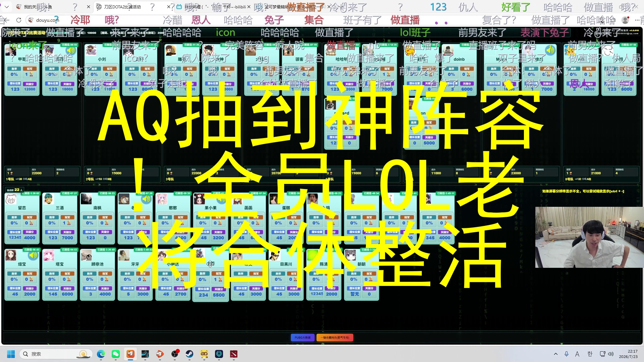
Task: Toggle the speaker icon on the 老 card
Action: coord(146,199)
